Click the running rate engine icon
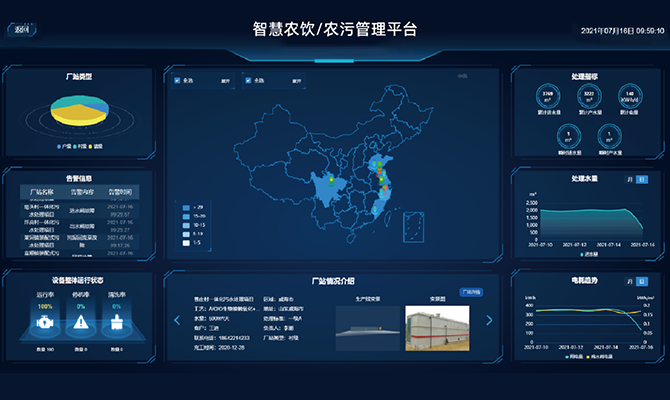Image resolution: width=670 pixels, height=400 pixels. pyautogui.click(x=44, y=325)
